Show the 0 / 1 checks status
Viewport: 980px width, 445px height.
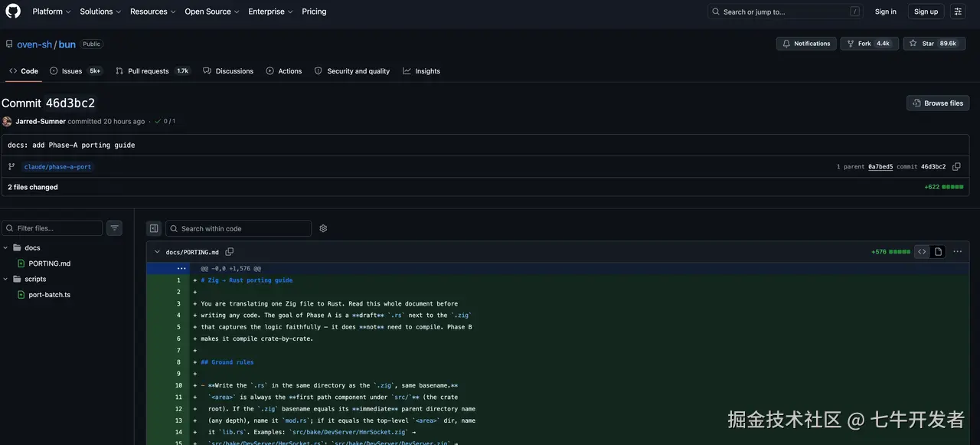click(165, 122)
